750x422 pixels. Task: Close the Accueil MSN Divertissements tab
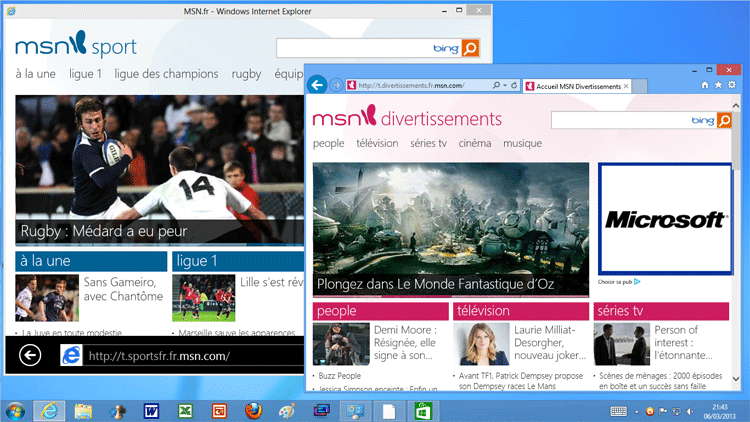pos(626,86)
